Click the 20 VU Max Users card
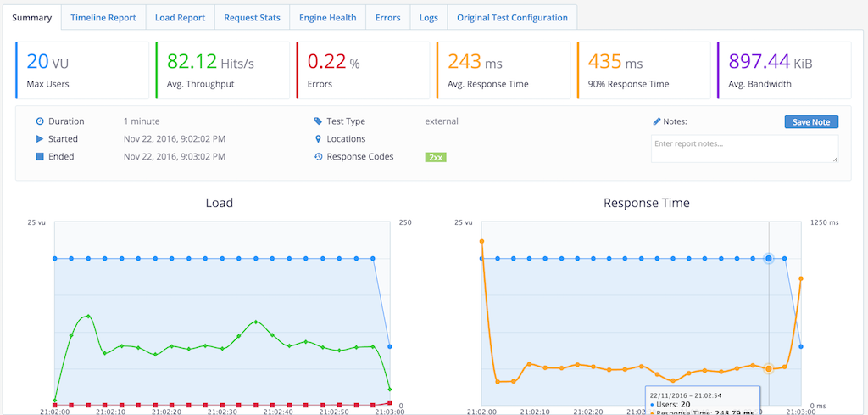 pyautogui.click(x=82, y=70)
